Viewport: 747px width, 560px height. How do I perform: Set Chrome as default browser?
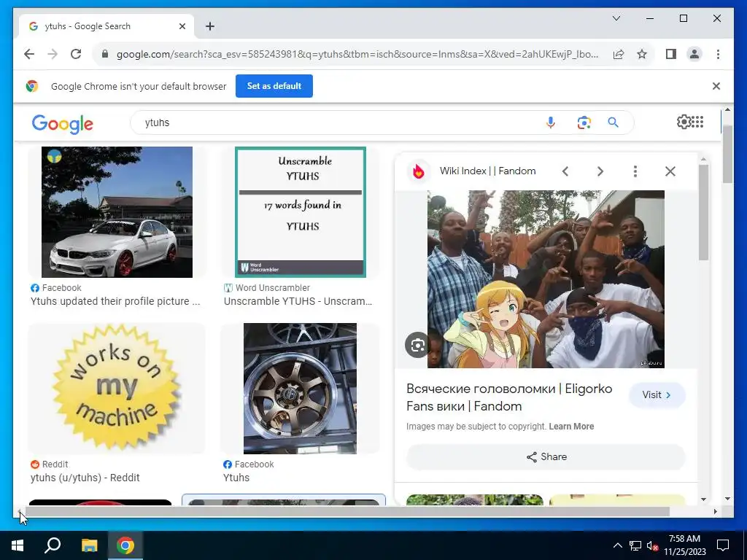point(274,86)
